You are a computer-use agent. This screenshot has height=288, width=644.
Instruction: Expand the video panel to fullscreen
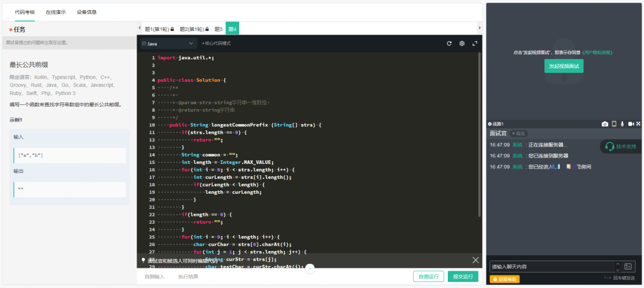pos(639,124)
